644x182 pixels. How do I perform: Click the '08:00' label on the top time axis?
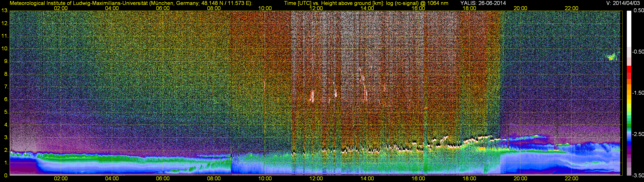click(214, 8)
